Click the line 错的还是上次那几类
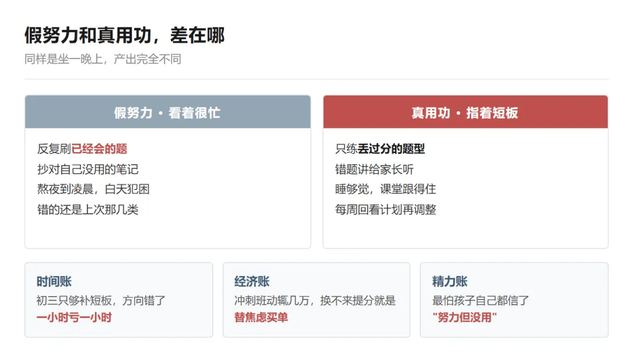Image resolution: width=633 pixels, height=364 pixels. (88, 209)
